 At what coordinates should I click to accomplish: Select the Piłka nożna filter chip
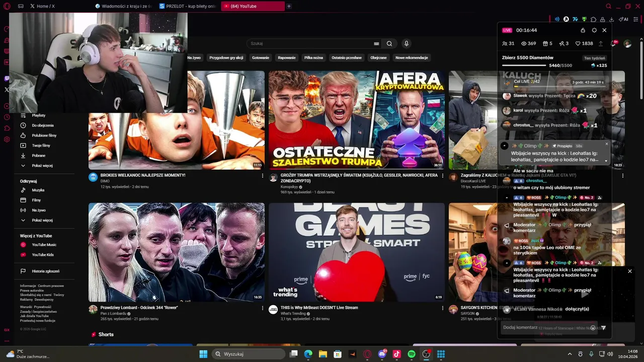point(313,58)
